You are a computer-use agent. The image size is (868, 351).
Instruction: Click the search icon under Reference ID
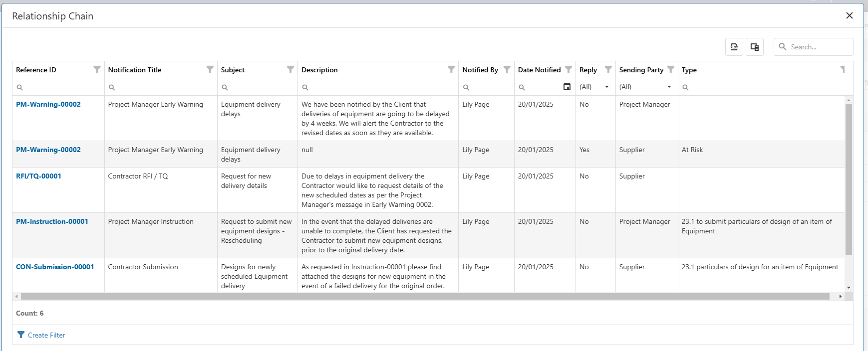(20, 87)
